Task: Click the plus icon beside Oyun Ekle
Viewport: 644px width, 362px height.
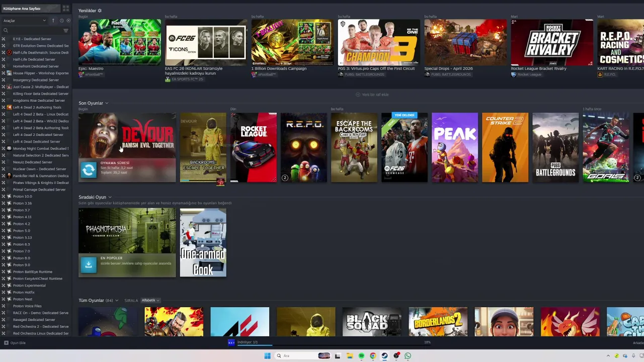Action: coord(6,343)
